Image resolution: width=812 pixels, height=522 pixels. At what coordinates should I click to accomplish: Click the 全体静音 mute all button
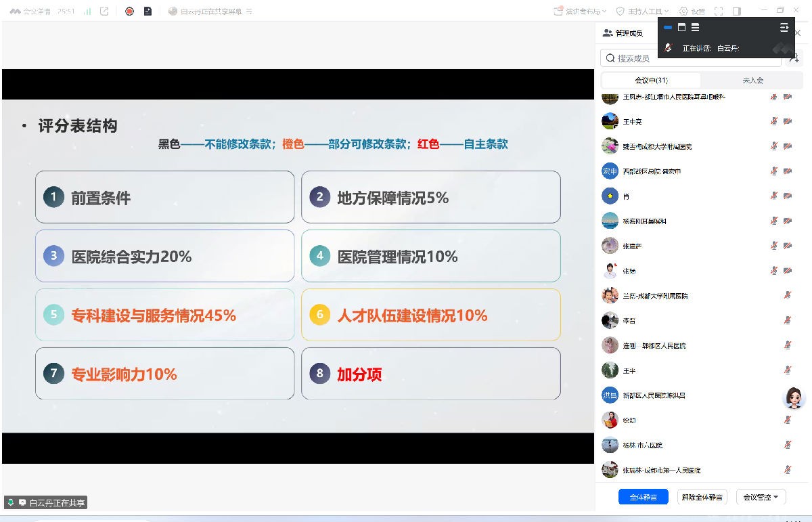pyautogui.click(x=643, y=497)
